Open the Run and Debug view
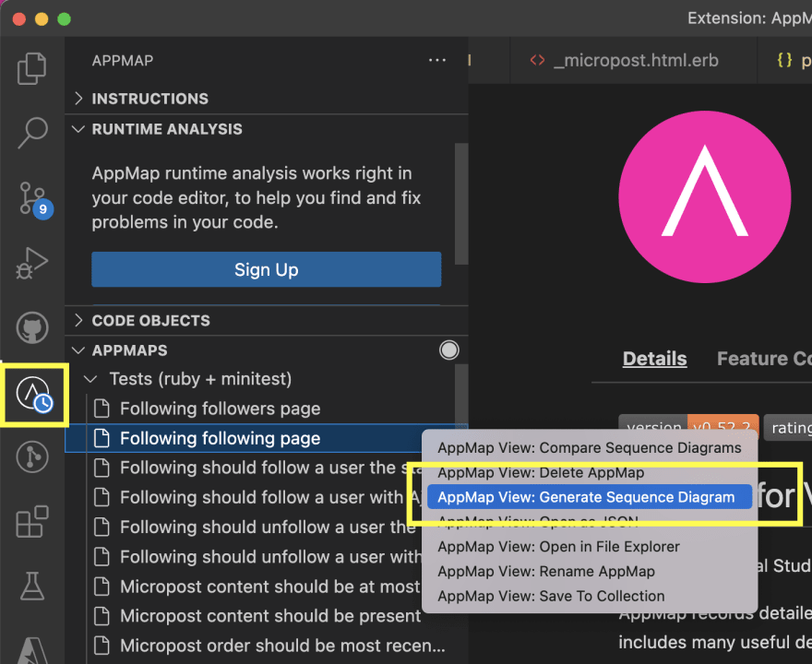Screen dimensions: 812x664 coord(32,263)
